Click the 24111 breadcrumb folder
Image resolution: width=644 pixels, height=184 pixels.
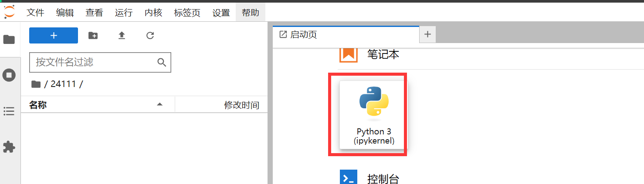point(64,84)
